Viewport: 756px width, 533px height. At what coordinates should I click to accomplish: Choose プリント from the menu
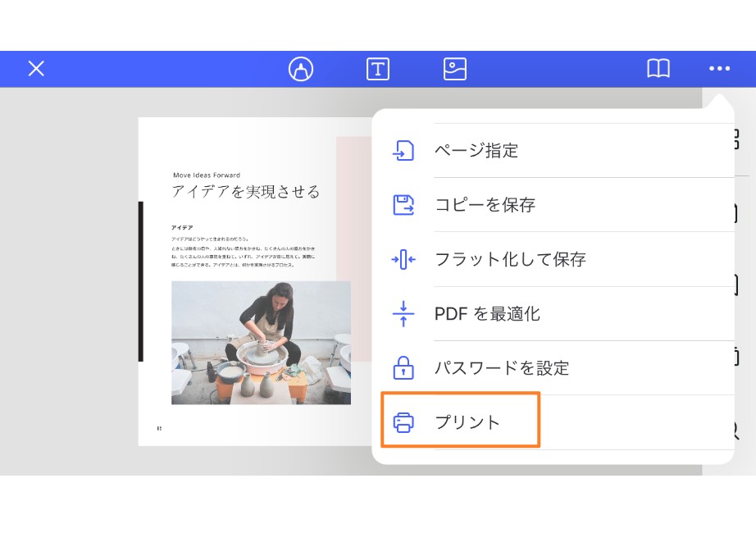click(553, 422)
